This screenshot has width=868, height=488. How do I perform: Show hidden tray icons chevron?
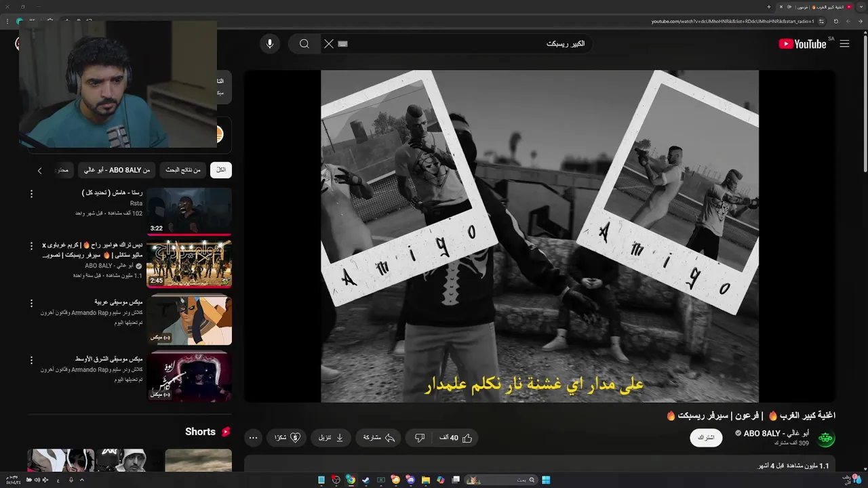pos(82,480)
